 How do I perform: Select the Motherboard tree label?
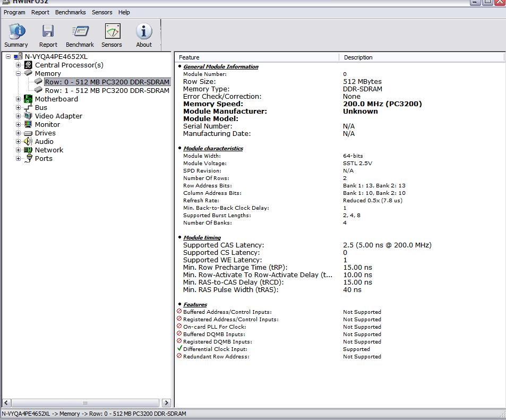click(56, 99)
